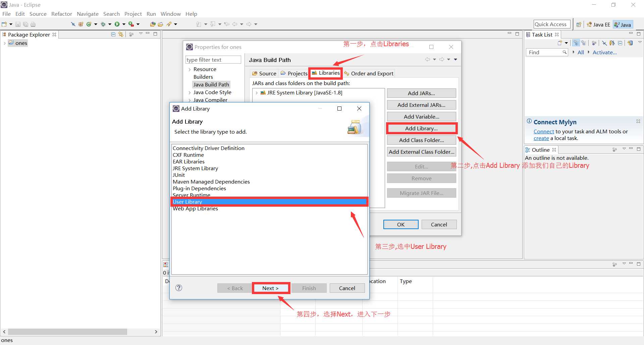Click the Search flashlight icon in toolbar
The height and width of the screenshot is (345, 644).
coord(169,24)
